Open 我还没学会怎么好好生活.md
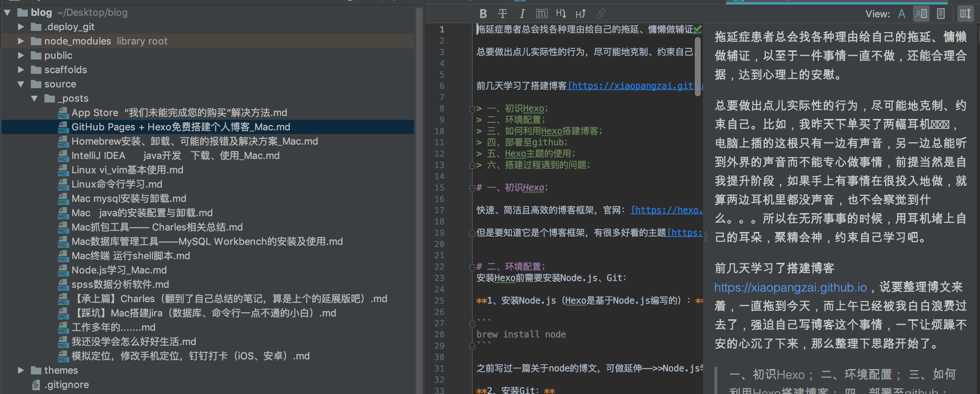 coord(134,342)
